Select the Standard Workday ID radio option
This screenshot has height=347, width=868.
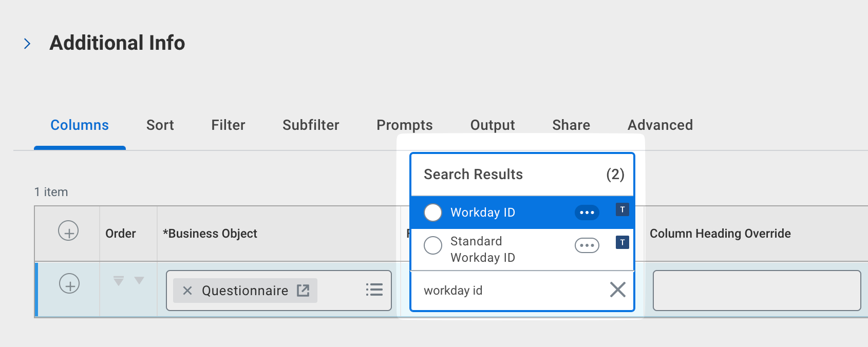(x=433, y=245)
